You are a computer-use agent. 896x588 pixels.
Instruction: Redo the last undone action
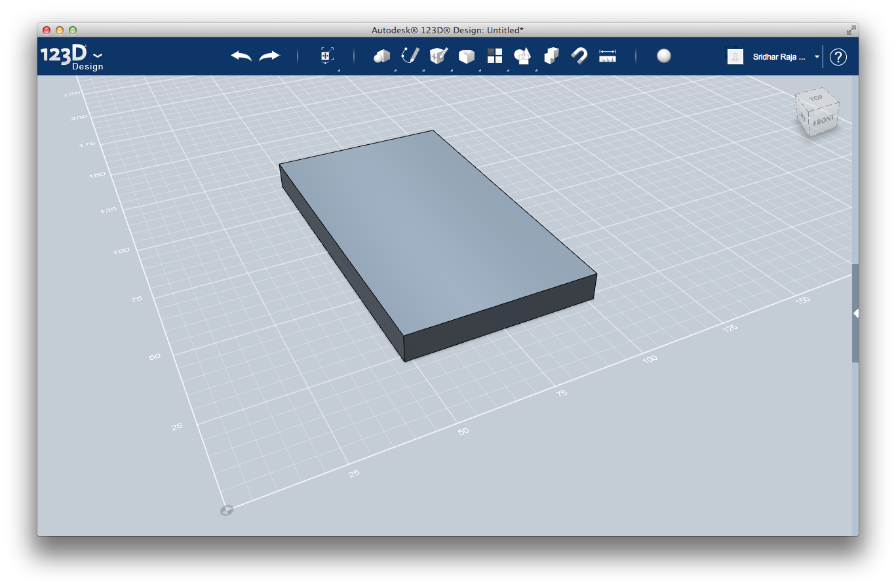(269, 56)
